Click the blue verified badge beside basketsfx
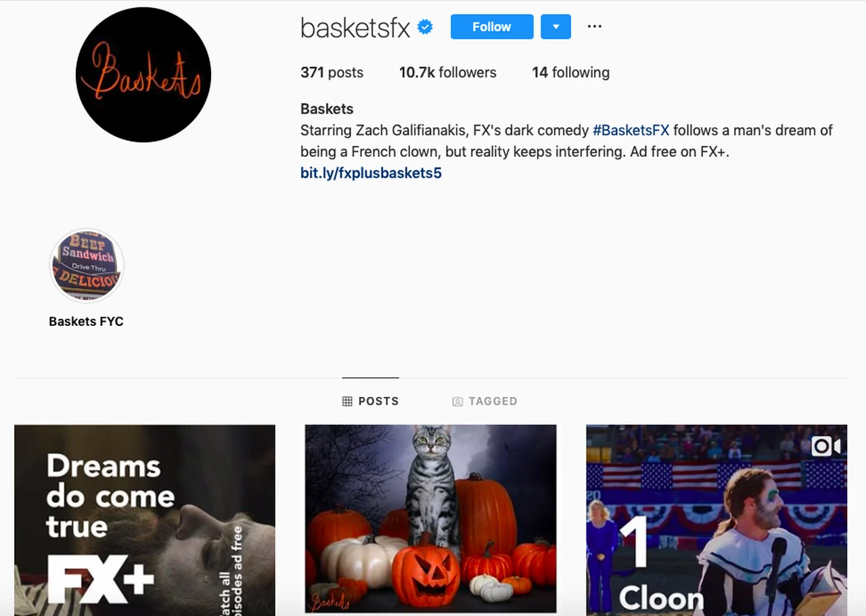Image resolution: width=866 pixels, height=616 pixels. click(x=425, y=27)
